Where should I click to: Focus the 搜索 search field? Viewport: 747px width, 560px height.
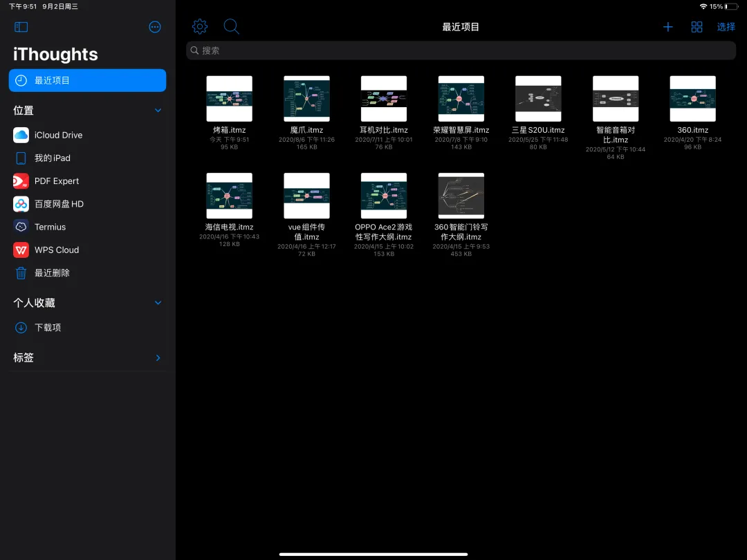coord(461,50)
